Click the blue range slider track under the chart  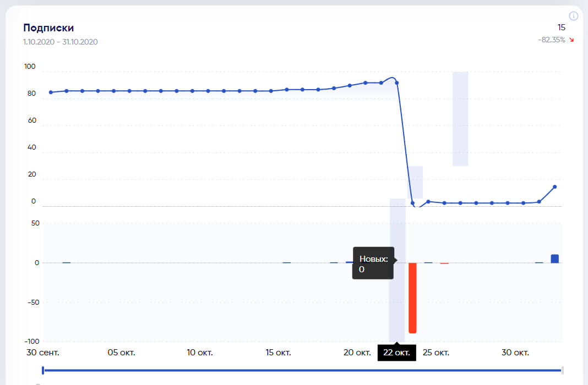[x=302, y=370]
